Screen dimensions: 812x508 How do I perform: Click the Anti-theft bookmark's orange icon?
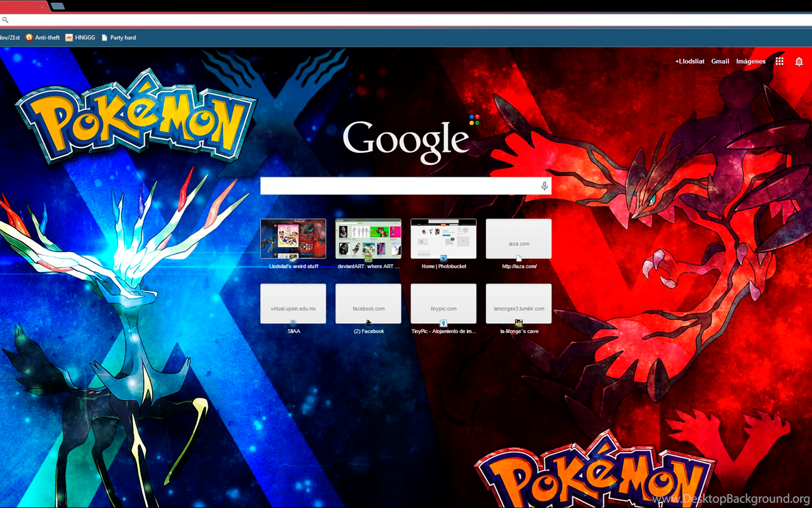(29, 37)
